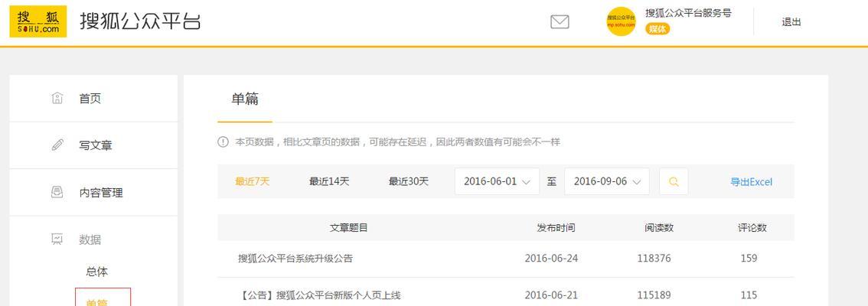Open article 【公告】搜狐公众平台新版个人页上线
868x306 pixels.
click(x=319, y=295)
